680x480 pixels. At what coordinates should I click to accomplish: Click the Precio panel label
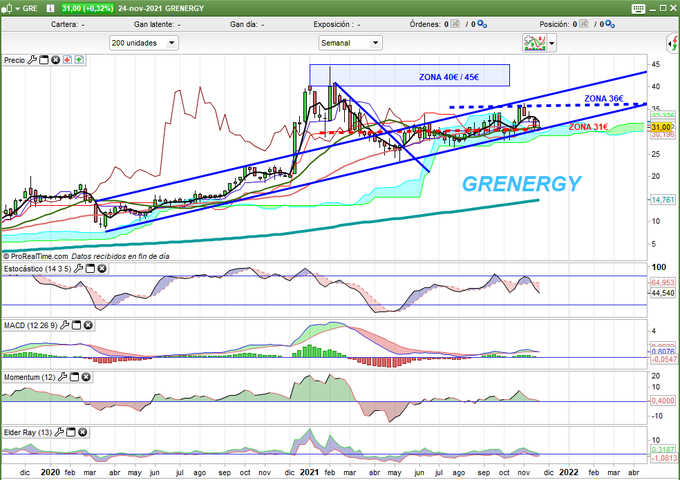pos(14,60)
